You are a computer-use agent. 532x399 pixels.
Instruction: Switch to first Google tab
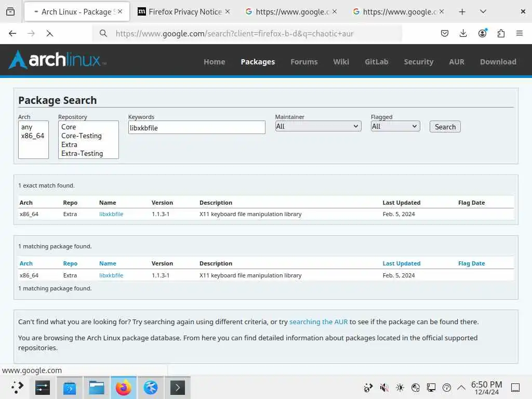point(291,11)
